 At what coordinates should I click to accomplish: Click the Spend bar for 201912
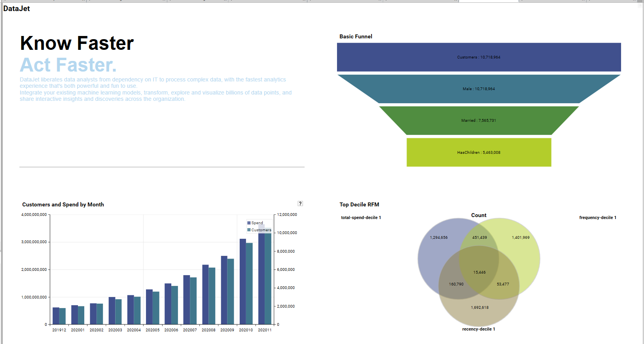(x=56, y=316)
